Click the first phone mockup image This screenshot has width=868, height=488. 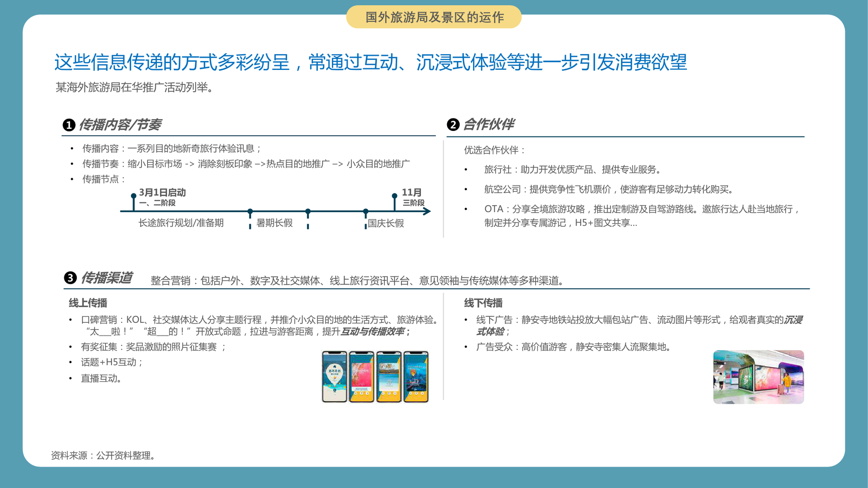[x=334, y=377]
